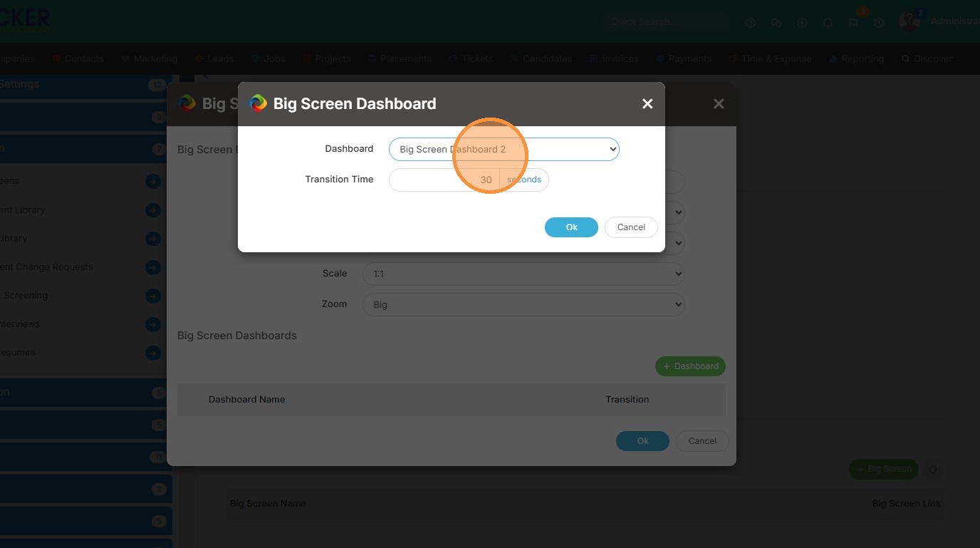
Task: Open the Dashboard dropdown showing Big Screen Dashboard 2
Action: (504, 149)
